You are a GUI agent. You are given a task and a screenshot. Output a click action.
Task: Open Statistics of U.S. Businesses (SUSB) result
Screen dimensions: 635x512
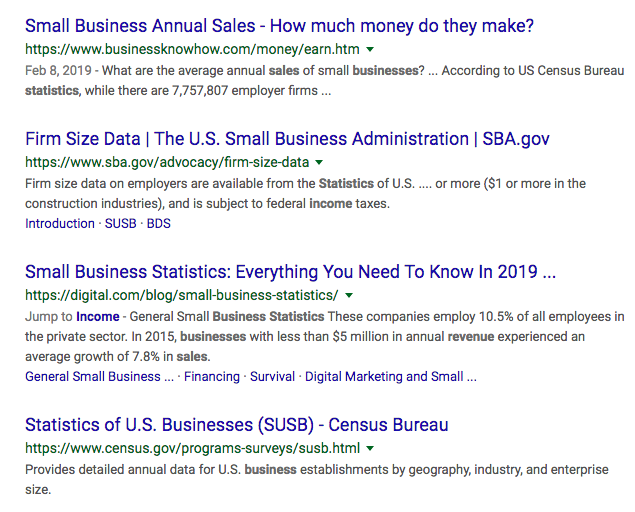pyautogui.click(x=237, y=425)
